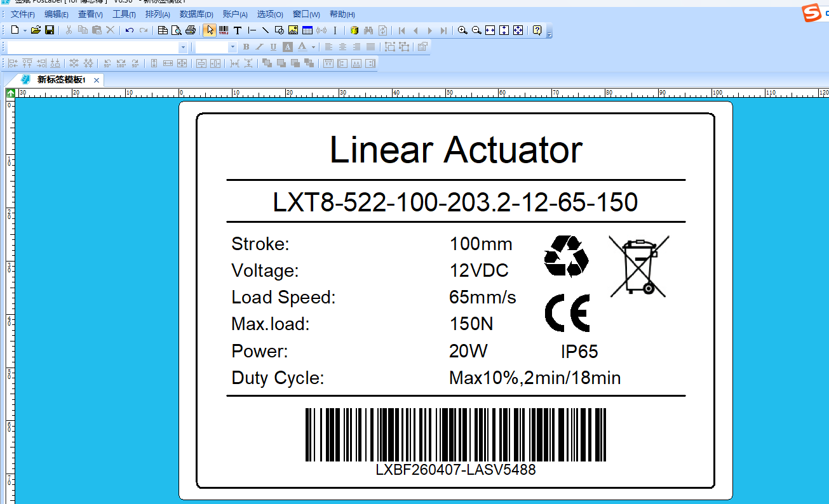Go to the last record
Viewport: 829px width, 504px height.
pos(443,30)
